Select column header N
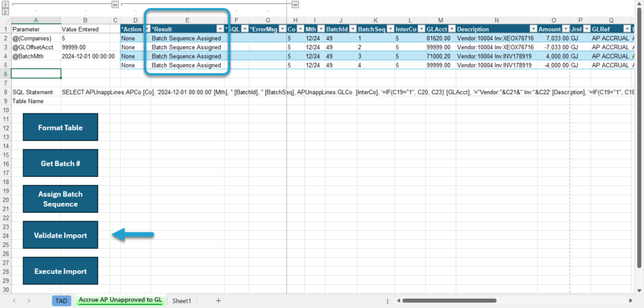Image resolution: width=644 pixels, height=308 pixels. pyautogui.click(x=497, y=20)
